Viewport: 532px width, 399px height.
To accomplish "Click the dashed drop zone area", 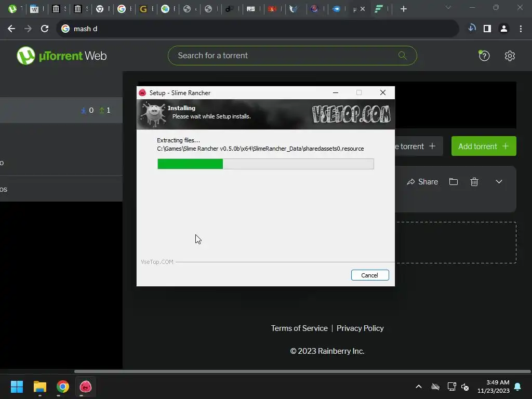I will 456,242.
